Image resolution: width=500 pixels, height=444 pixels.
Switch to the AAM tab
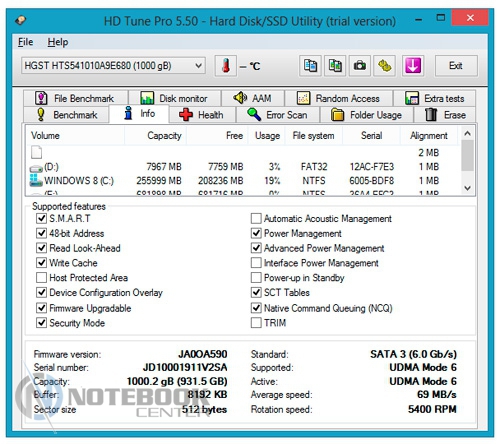(252, 98)
